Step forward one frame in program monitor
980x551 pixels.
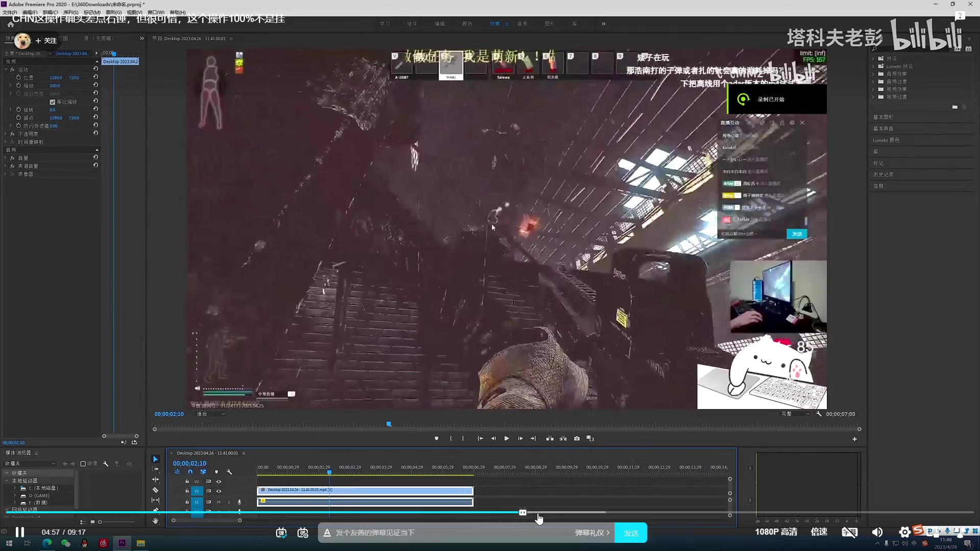(520, 439)
